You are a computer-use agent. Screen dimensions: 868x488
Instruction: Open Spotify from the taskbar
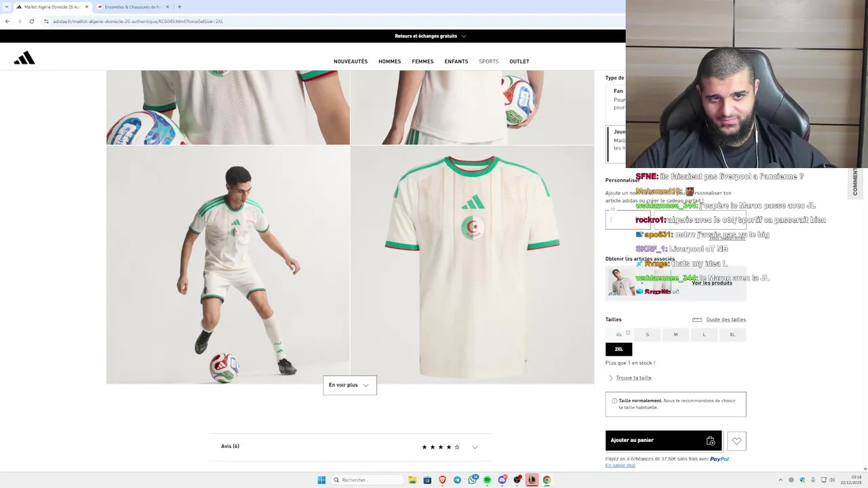(x=487, y=480)
